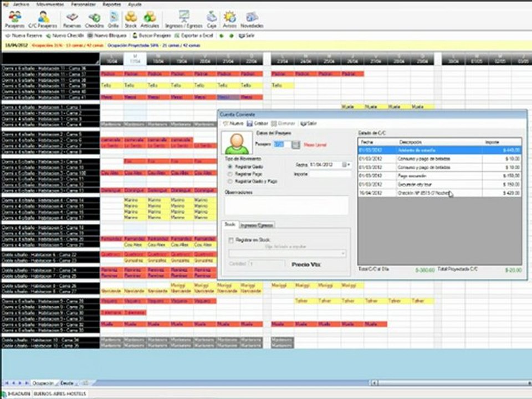The width and height of the screenshot is (532, 399).
Task: Open the Reservas book icon
Action: (x=72, y=19)
